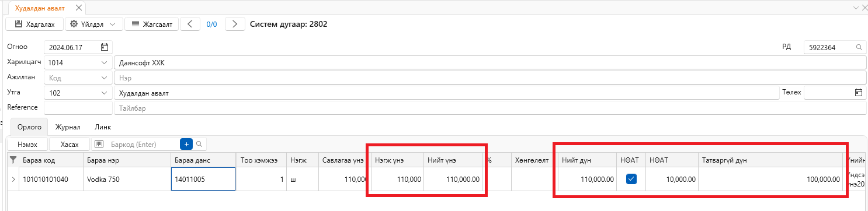Click the Хадгалах save button
Screen dimensions: 868x211
(34, 24)
